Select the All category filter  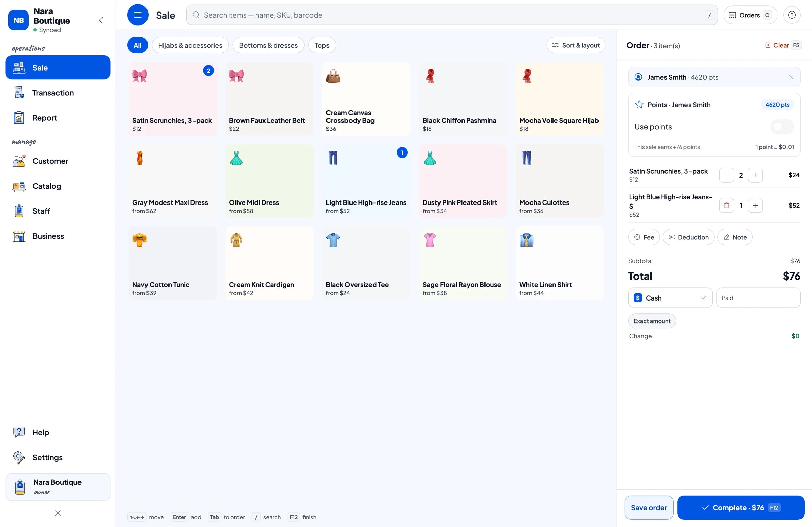tap(137, 45)
